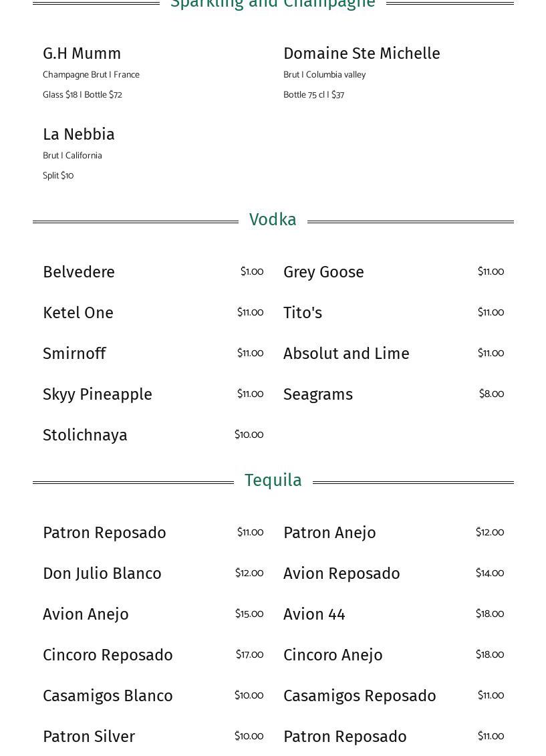Select the Patron Anejo tequila
The image size is (546, 756).
click(329, 533)
